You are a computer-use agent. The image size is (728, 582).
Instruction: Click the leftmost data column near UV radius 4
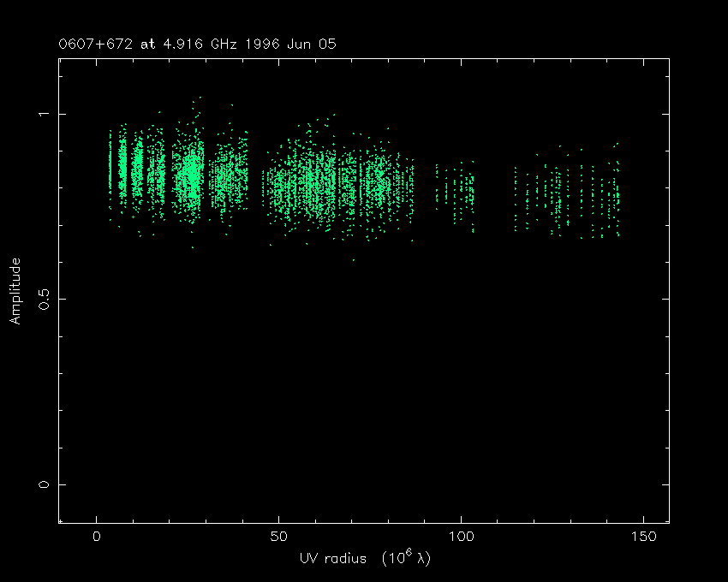pyautogui.click(x=110, y=171)
